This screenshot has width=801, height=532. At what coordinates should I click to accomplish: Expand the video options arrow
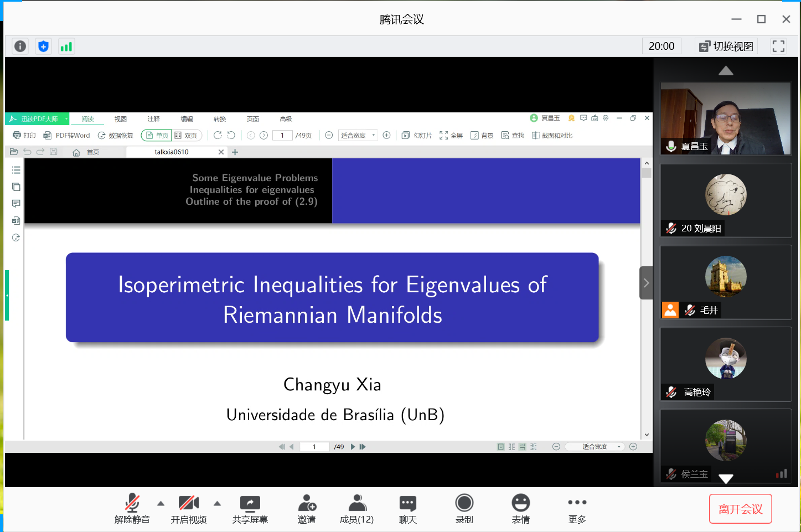218,504
